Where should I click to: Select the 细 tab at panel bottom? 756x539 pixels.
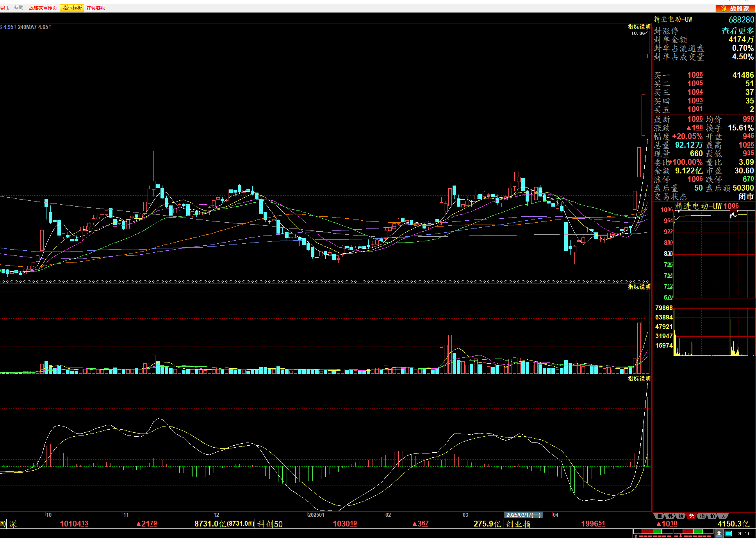(660, 516)
